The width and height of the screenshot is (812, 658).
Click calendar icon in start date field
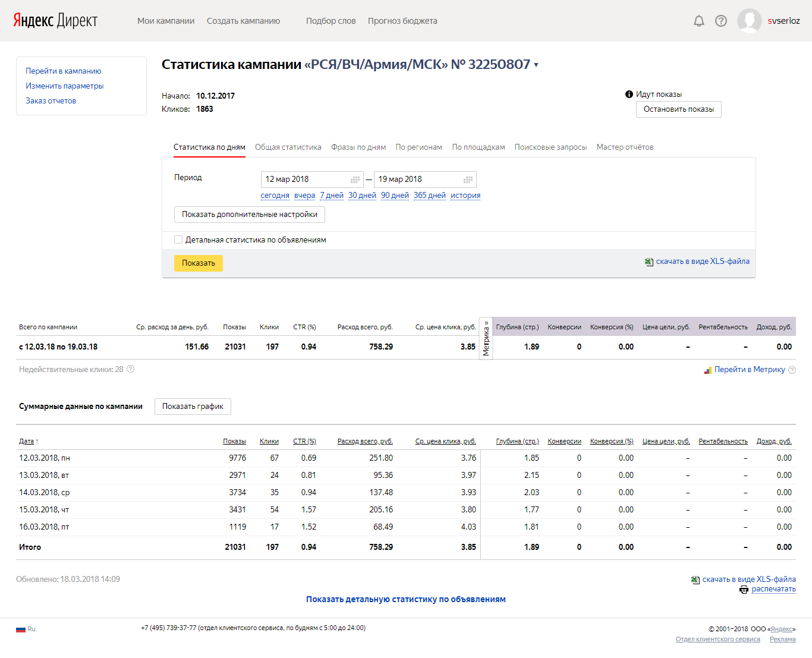(x=355, y=180)
